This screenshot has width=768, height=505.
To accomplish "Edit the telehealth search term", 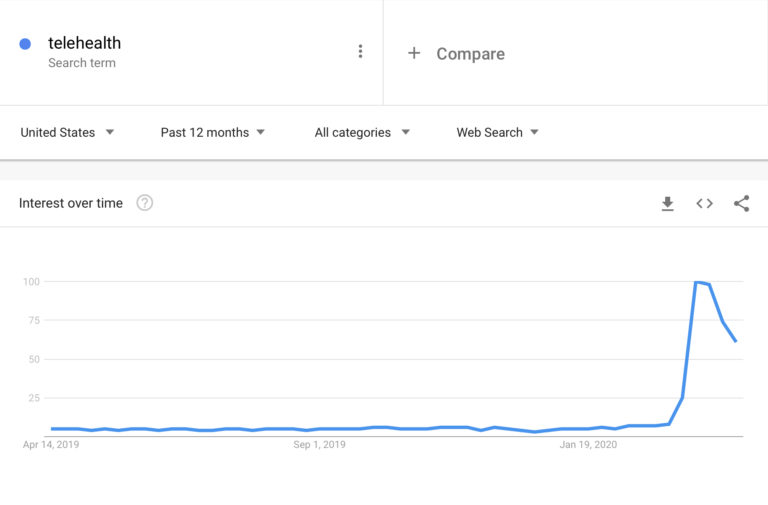I will point(84,43).
